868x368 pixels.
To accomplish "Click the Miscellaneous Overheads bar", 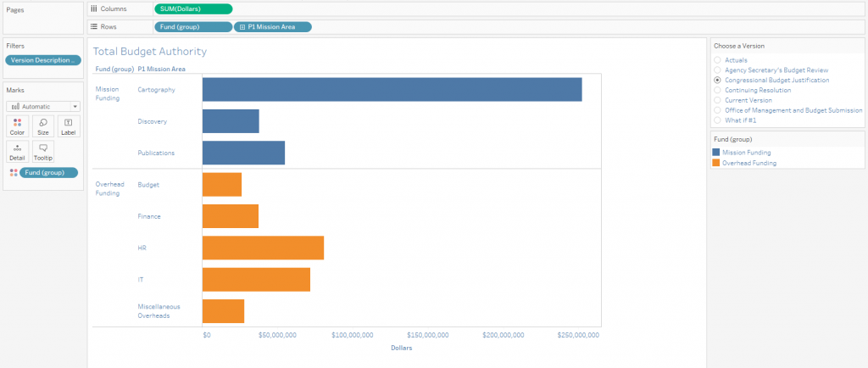I will pos(223,311).
